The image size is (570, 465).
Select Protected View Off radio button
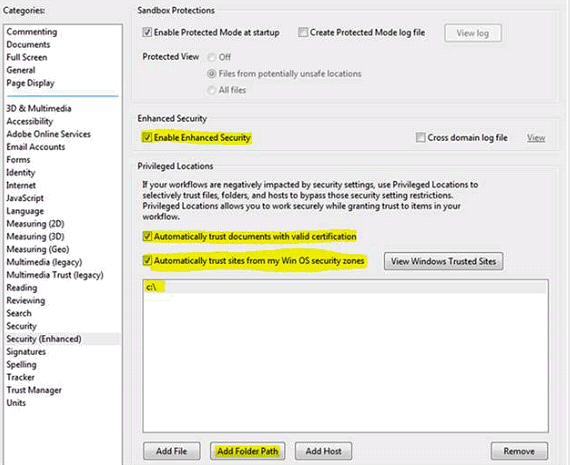[211, 57]
